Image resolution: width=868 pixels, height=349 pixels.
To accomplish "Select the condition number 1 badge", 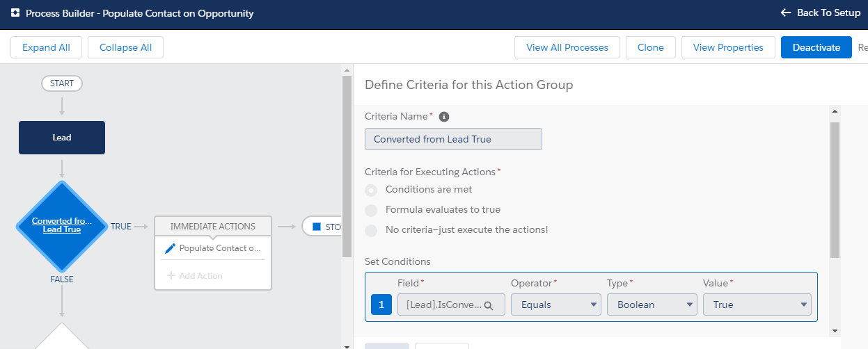I will click(x=381, y=305).
